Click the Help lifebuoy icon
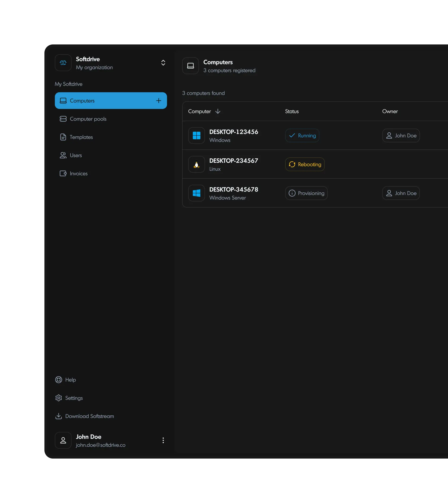448x503 pixels. point(59,380)
